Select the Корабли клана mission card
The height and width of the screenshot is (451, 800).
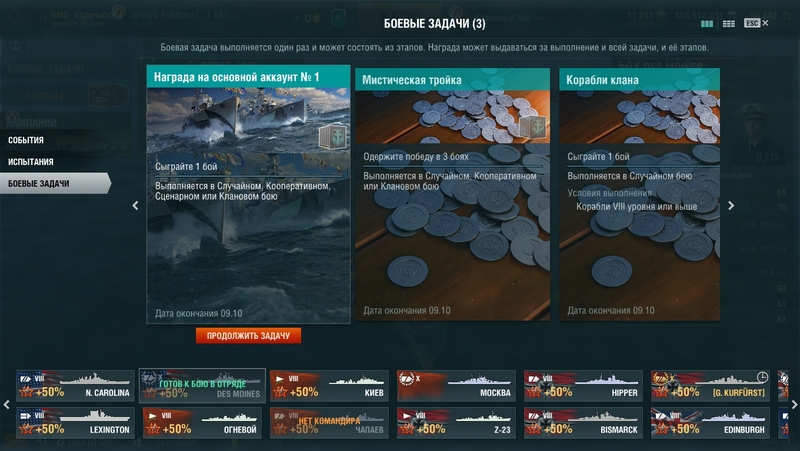[639, 194]
